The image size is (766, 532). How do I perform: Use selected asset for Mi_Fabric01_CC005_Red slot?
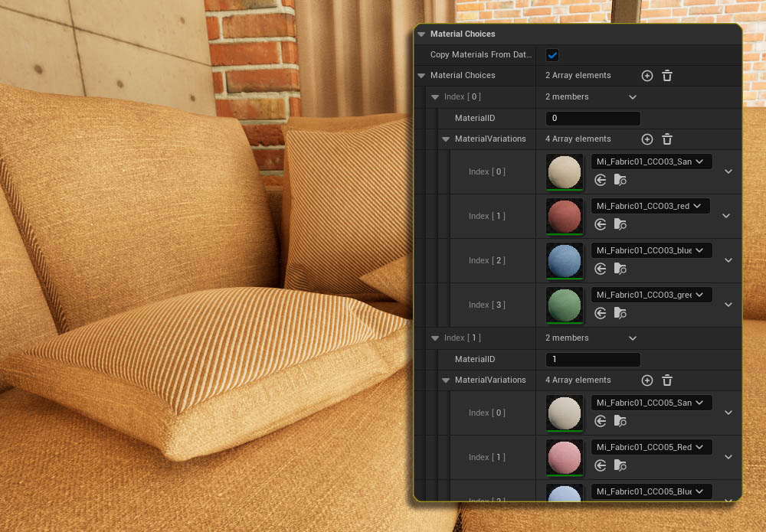pos(601,465)
